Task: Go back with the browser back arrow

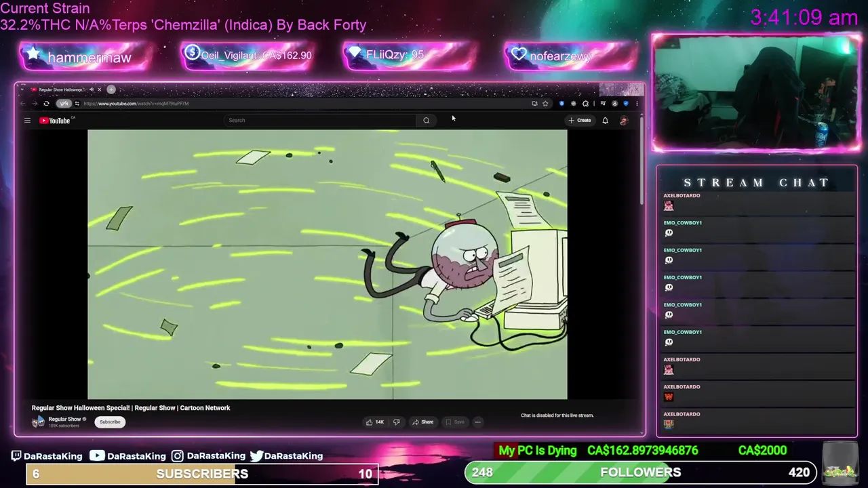Action: pyautogui.click(x=22, y=104)
